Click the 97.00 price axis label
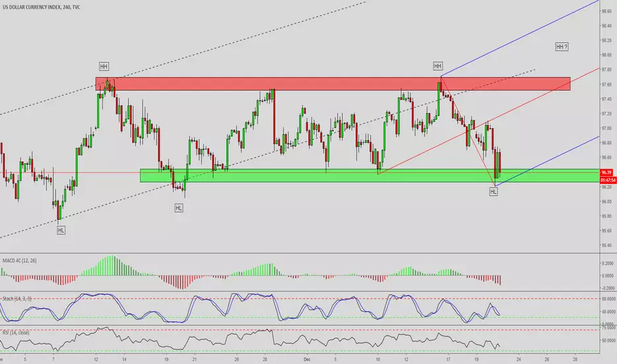The width and height of the screenshot is (617, 364). [606, 128]
